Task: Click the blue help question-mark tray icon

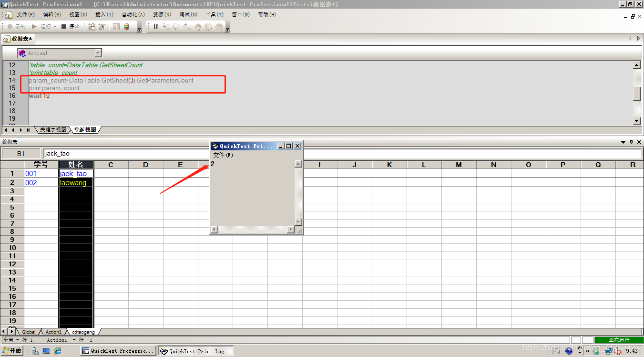Action: 569,351
